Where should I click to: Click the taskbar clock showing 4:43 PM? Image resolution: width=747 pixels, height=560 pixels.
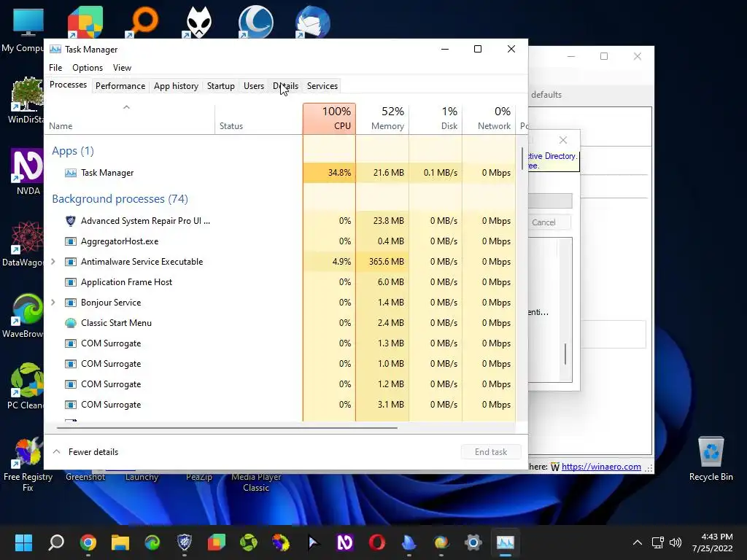[712, 542]
